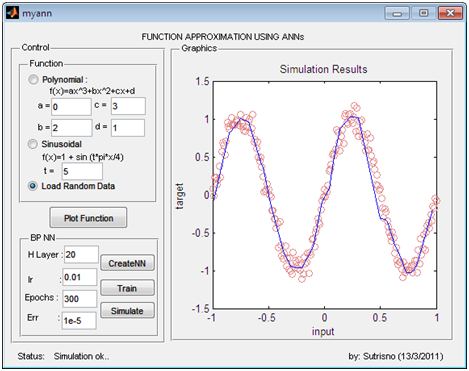Click the lr learning rate field
Screen dimensions: 469x371
(80, 277)
